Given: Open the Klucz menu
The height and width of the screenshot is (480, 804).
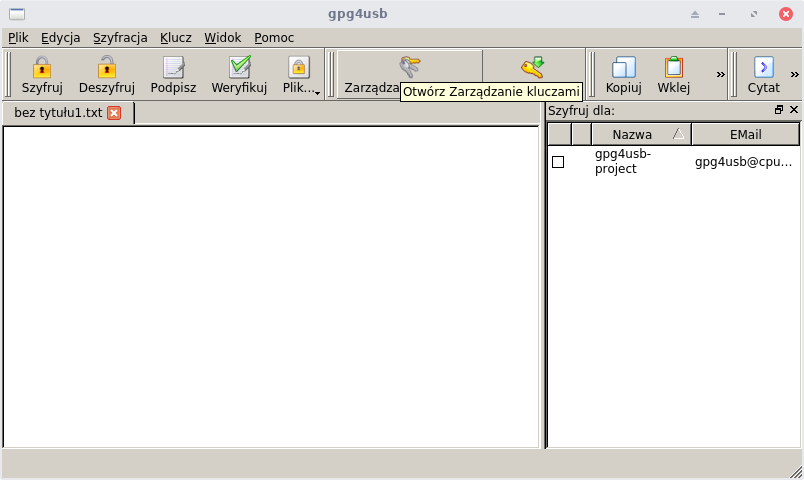Looking at the screenshot, I should pyautogui.click(x=175, y=37).
